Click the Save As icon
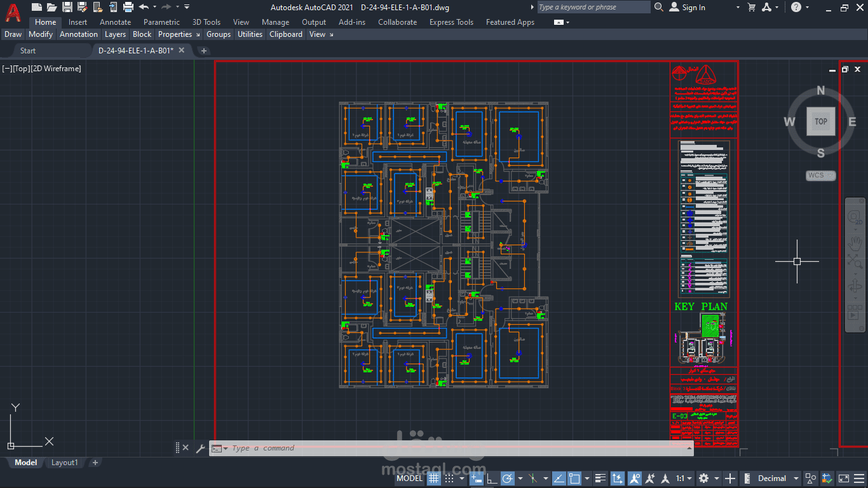Image resolution: width=868 pixels, height=488 pixels. click(x=82, y=7)
